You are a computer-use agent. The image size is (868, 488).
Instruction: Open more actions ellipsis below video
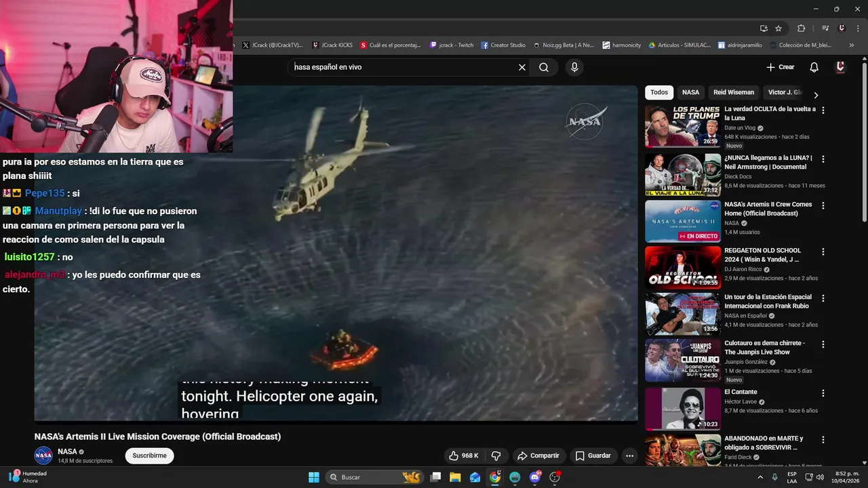point(629,455)
